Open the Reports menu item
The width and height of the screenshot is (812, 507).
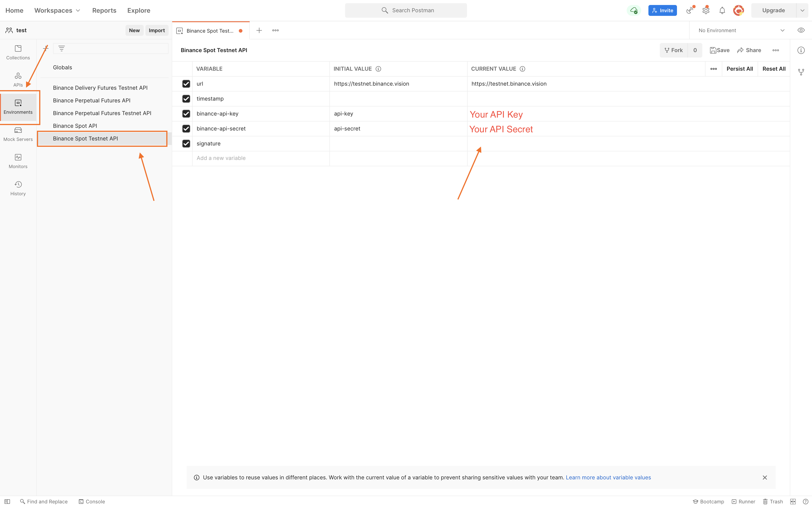[104, 10]
